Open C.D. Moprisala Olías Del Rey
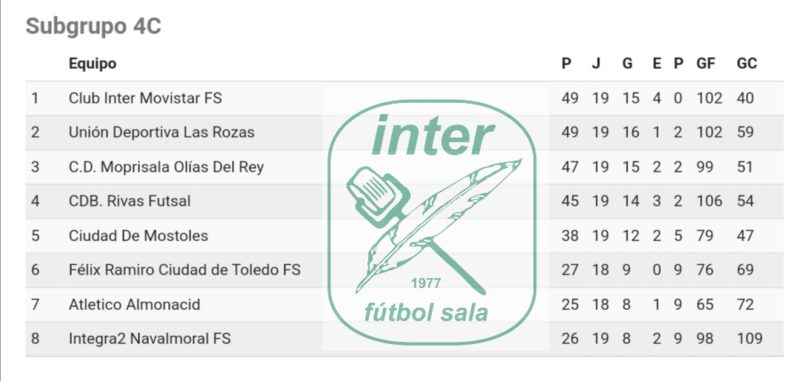This screenshot has height=381, width=800. pos(166,167)
